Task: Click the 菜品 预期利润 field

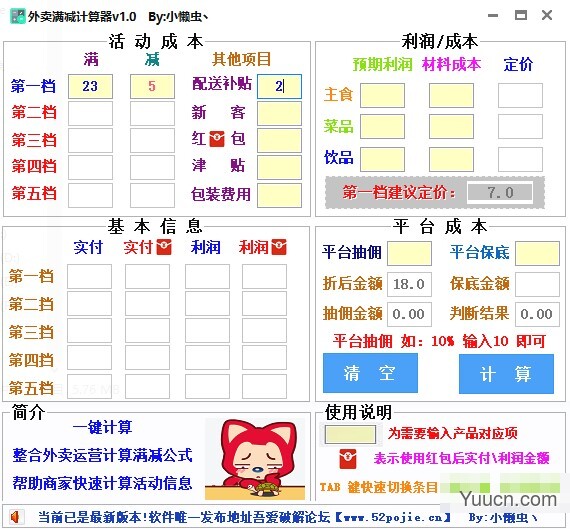Action: [382, 127]
